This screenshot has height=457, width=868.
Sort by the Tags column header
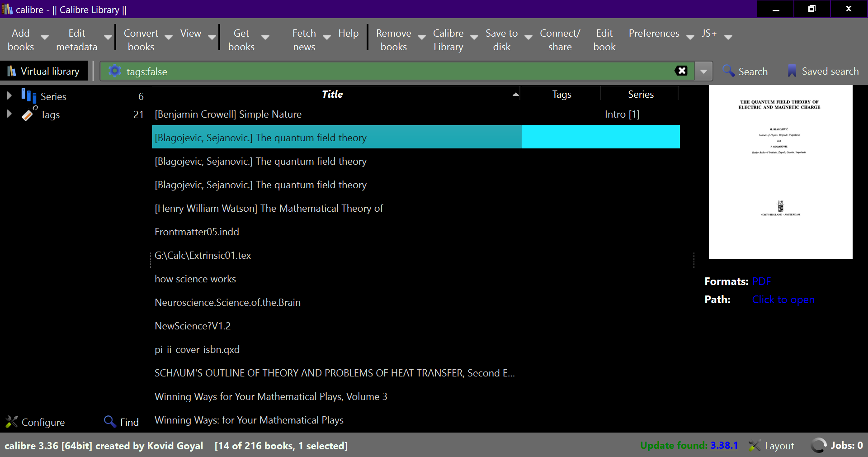(x=561, y=94)
